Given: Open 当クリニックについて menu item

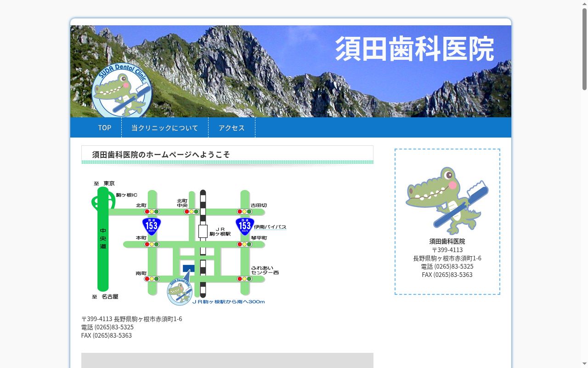Looking at the screenshot, I should pos(165,127).
